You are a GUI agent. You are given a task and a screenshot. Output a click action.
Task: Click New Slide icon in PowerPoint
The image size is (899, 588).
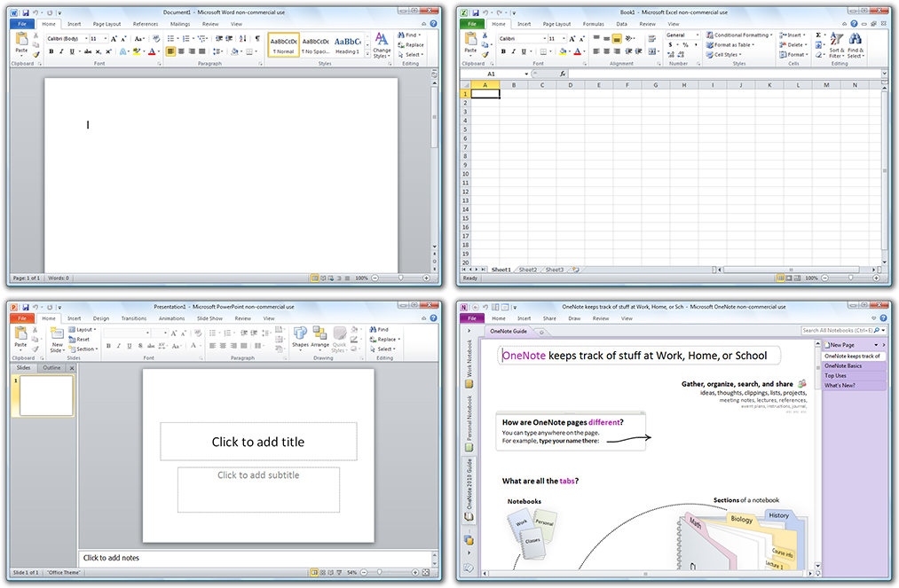57,340
